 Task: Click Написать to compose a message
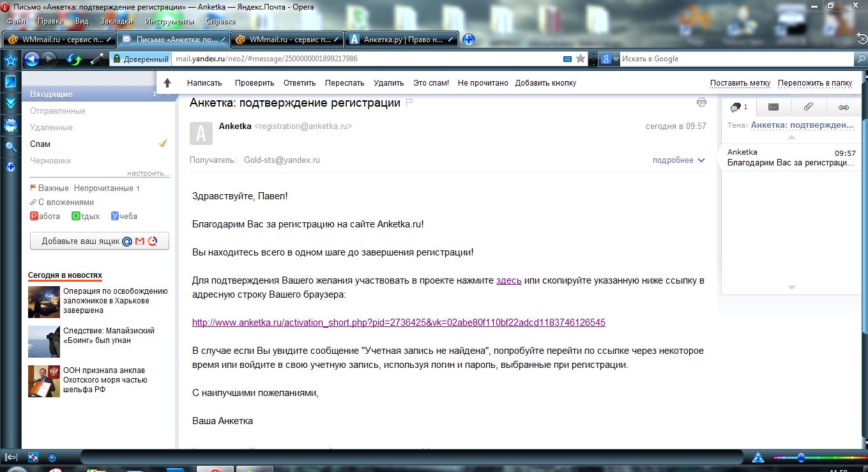204,83
